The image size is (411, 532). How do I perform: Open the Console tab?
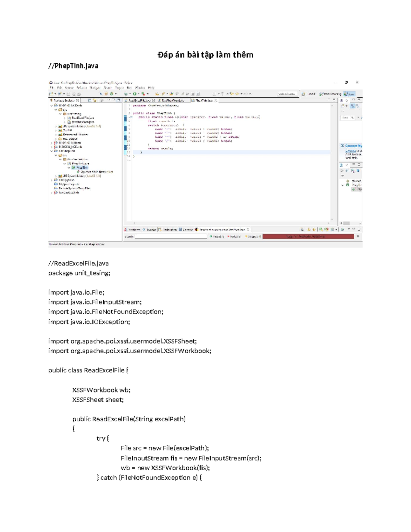pos(186,230)
